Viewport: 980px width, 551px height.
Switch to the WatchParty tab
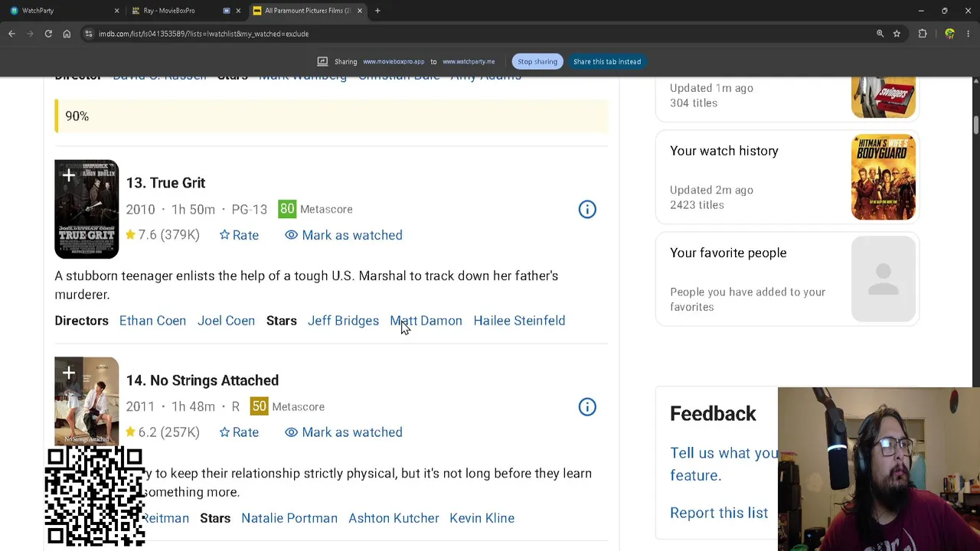click(x=61, y=11)
